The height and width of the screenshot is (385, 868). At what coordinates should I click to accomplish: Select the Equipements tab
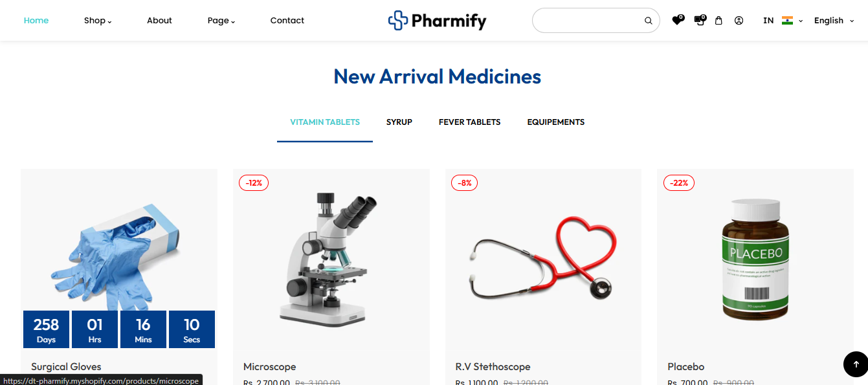556,122
